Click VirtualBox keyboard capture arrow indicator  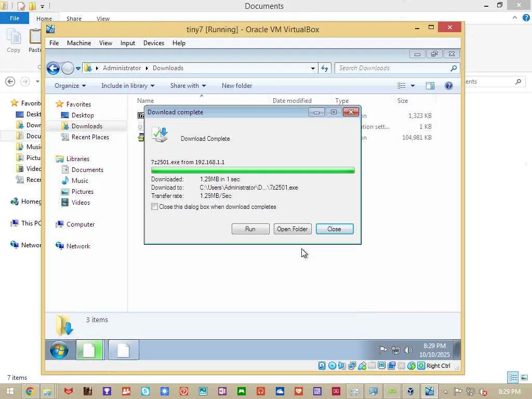pos(421,366)
